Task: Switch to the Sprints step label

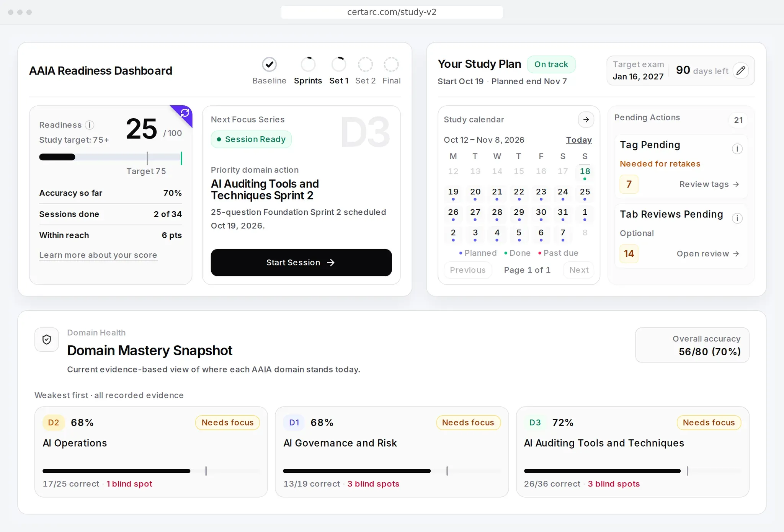Action: 308,81
